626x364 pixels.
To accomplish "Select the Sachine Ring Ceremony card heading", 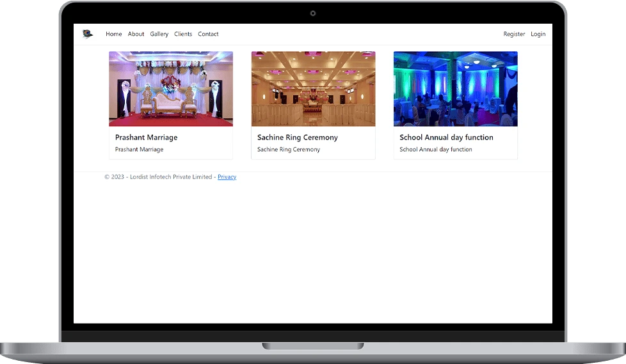I will pyautogui.click(x=298, y=138).
